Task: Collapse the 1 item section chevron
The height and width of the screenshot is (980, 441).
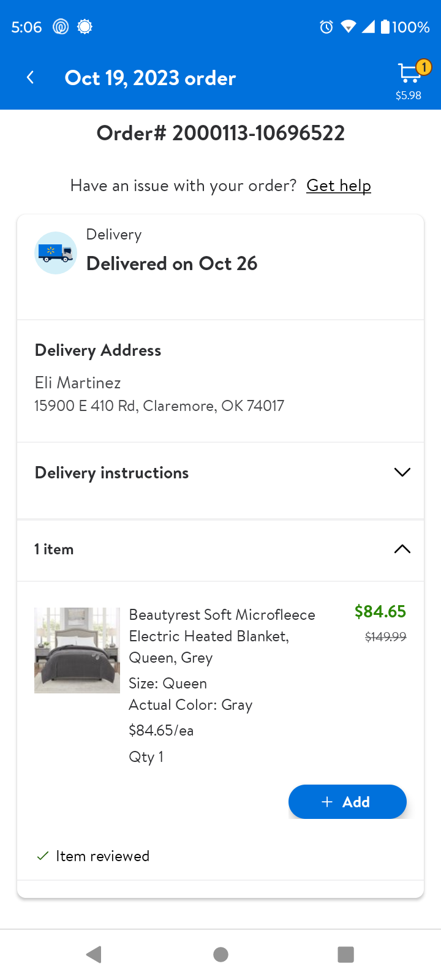Action: pos(402,549)
